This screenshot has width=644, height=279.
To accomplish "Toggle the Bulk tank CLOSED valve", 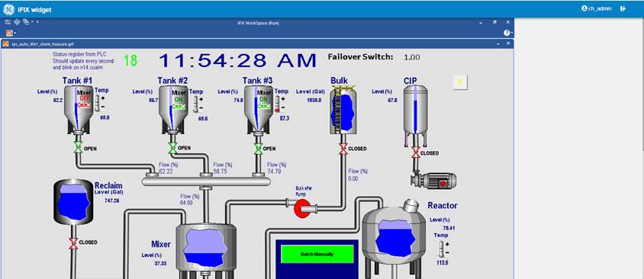I will click(343, 148).
